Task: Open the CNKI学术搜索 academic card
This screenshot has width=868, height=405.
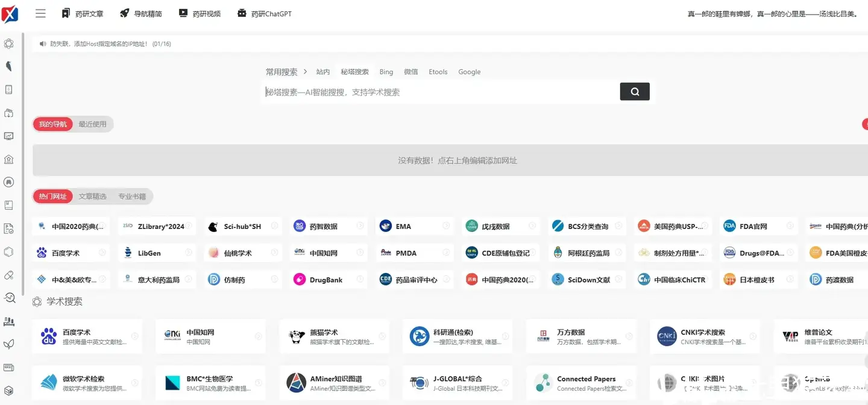Action: tap(705, 336)
